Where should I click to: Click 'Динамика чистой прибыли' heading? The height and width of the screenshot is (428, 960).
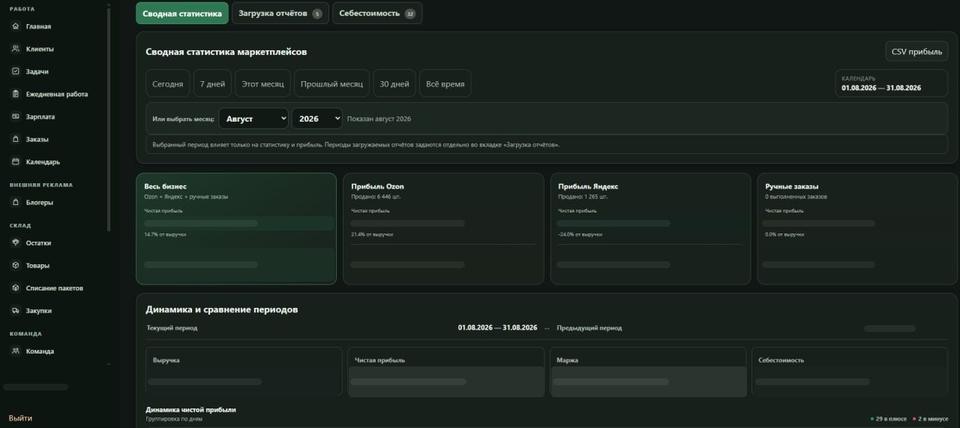pos(190,410)
